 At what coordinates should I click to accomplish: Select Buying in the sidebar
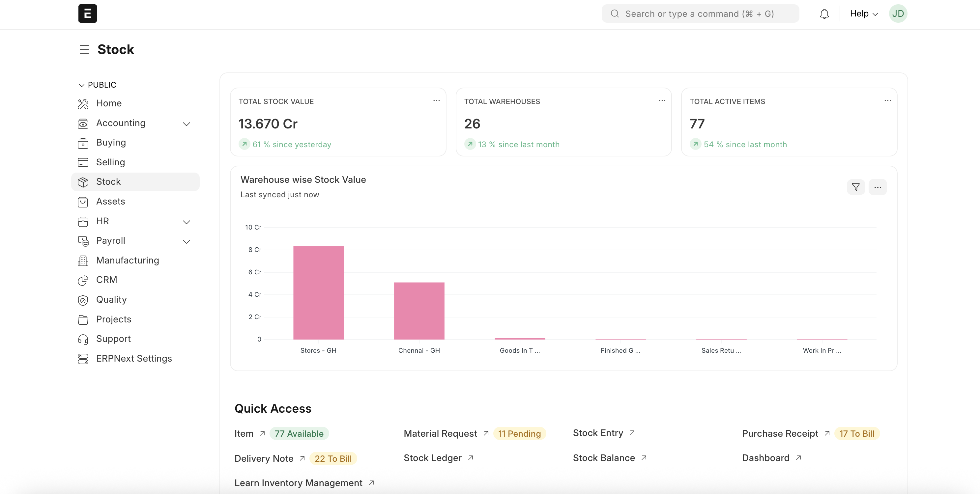pos(110,143)
